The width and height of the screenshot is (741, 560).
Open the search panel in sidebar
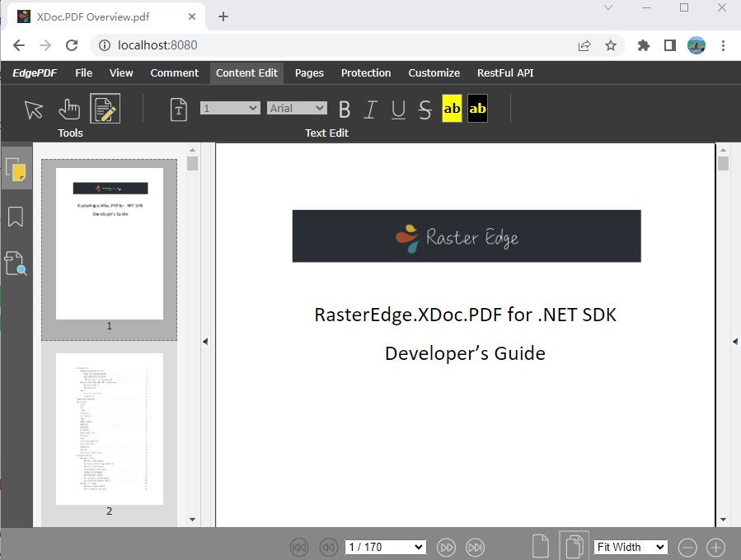[x=16, y=263]
